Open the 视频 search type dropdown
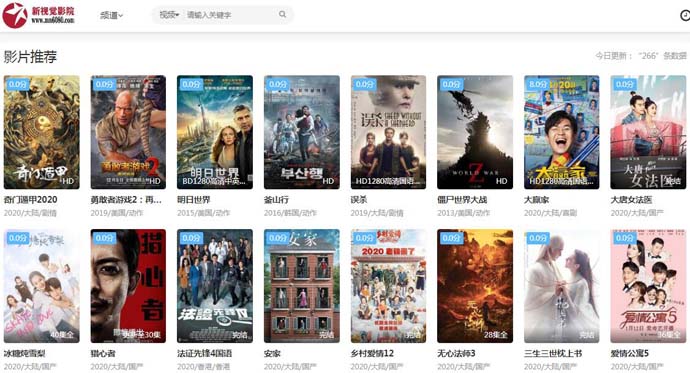Viewport: 690px width, 373px height. coord(169,15)
